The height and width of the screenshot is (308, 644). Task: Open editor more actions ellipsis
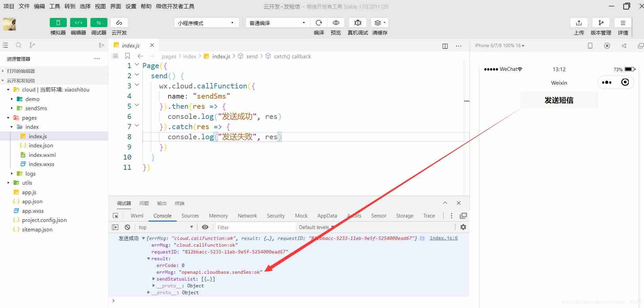[459, 46]
